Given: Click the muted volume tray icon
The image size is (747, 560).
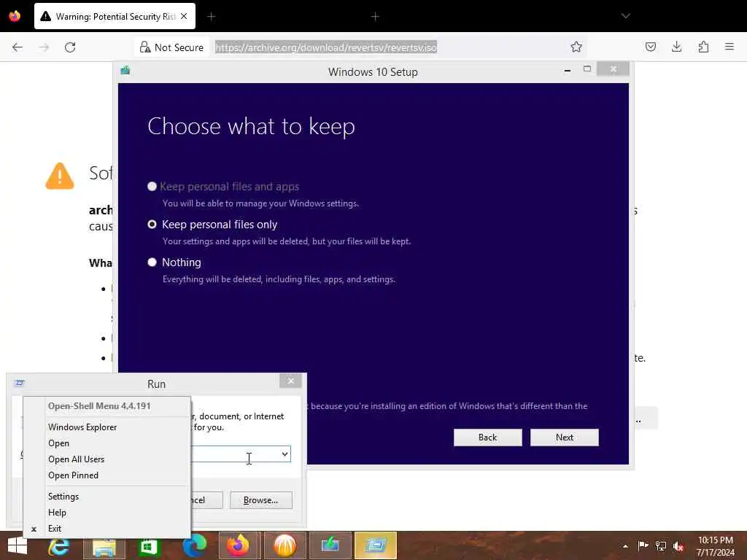Looking at the screenshot, I should [x=678, y=546].
